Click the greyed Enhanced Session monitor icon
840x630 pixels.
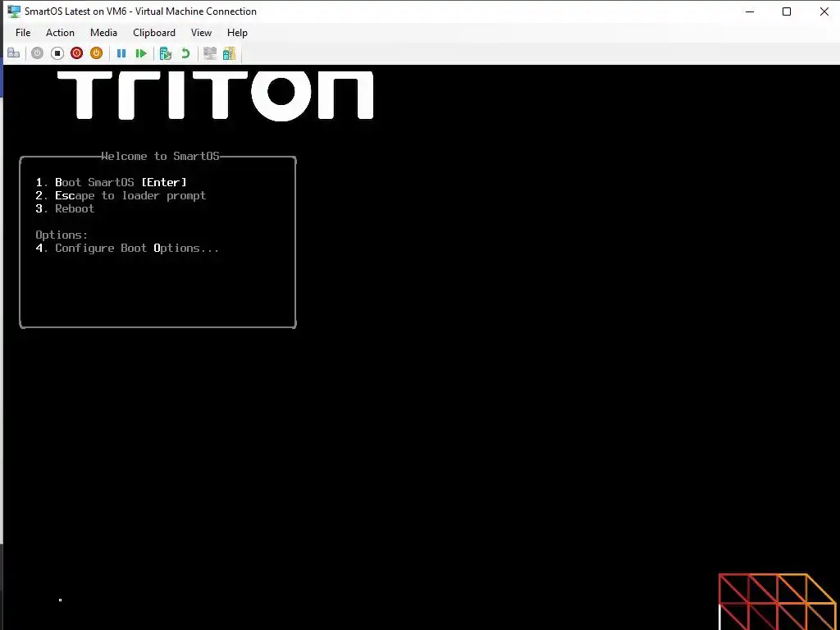(x=210, y=53)
